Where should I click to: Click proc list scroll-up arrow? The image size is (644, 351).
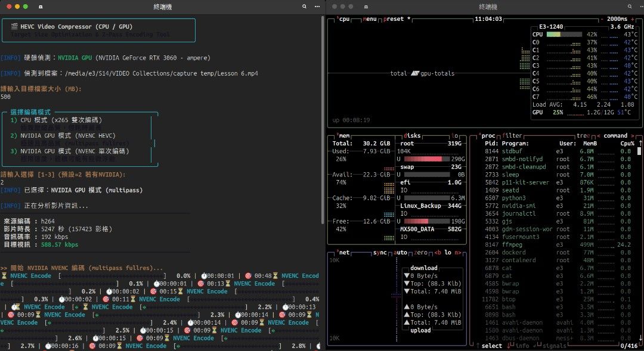click(640, 143)
